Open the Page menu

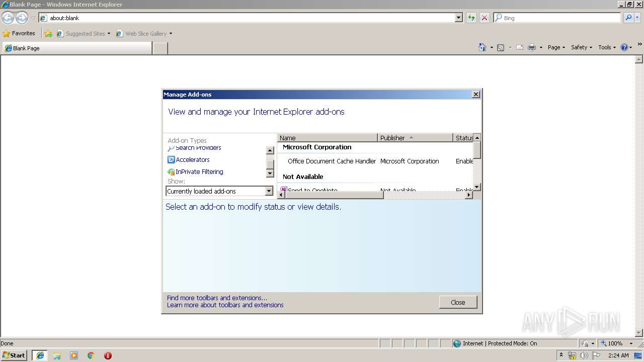(556, 47)
